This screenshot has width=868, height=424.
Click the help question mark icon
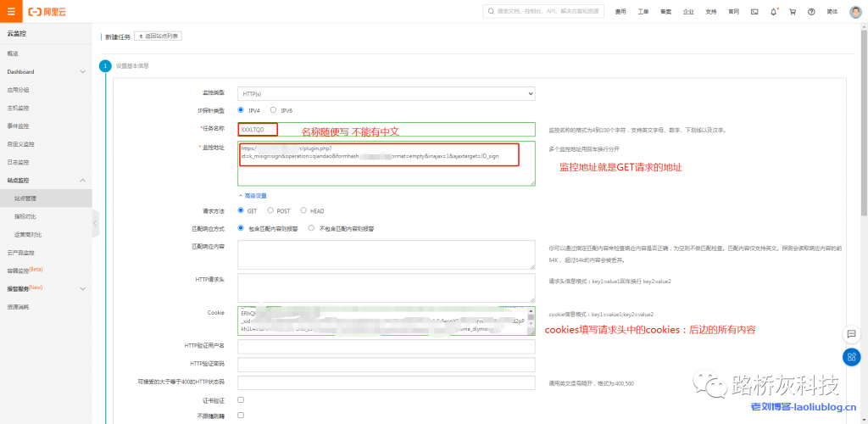pyautogui.click(x=811, y=12)
